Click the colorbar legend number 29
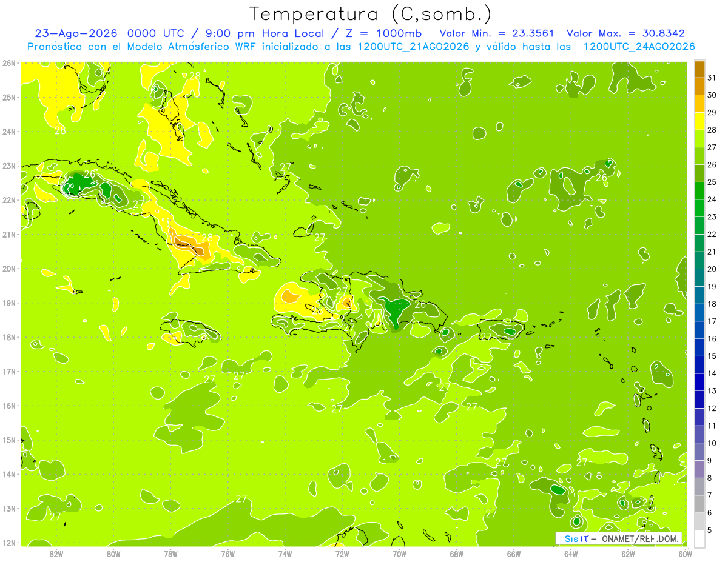728x562 pixels. (712, 113)
